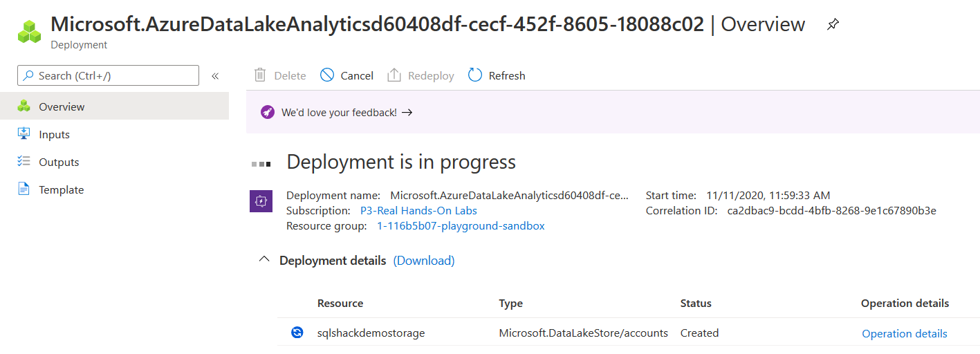Image resolution: width=980 pixels, height=354 pixels.
Task: Open the Inputs menu item
Action: pyautogui.click(x=54, y=134)
